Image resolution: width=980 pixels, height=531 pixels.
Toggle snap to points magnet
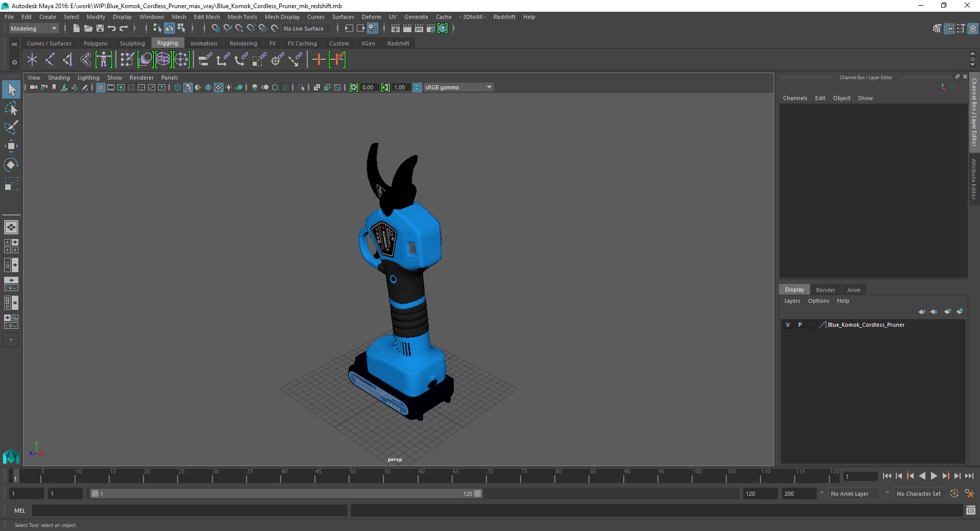(239, 29)
